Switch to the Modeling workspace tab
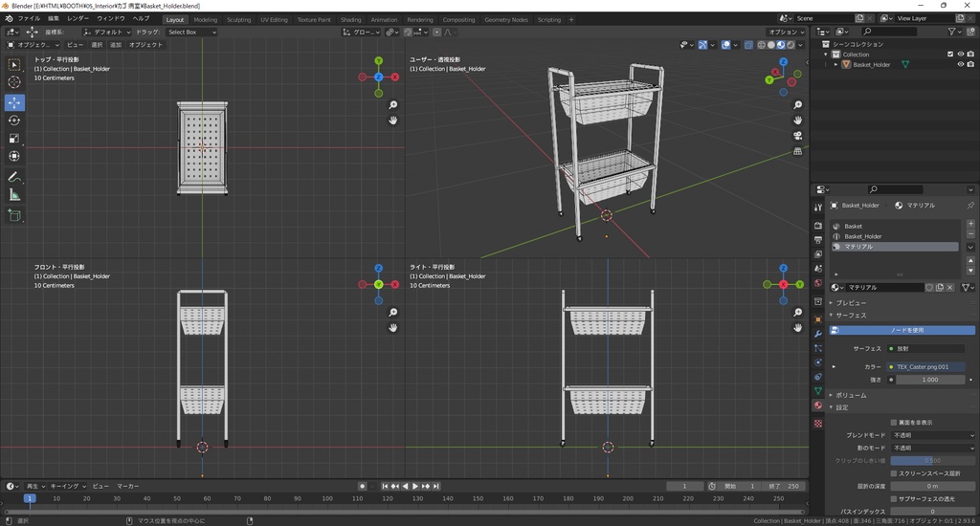Screen dimensions: 980x526 tap(205, 19)
